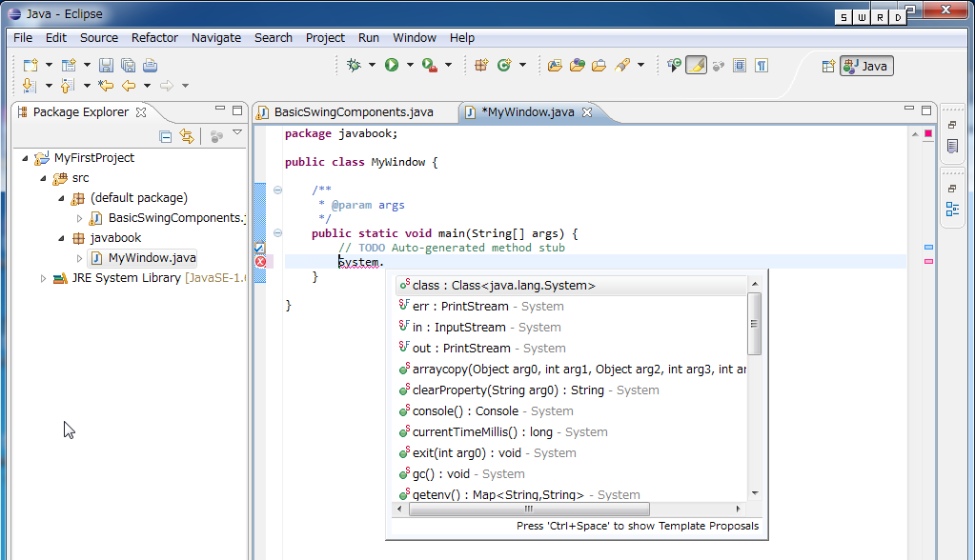Click the Save icon in toolbar
The width and height of the screenshot is (975, 560).
pos(106,65)
